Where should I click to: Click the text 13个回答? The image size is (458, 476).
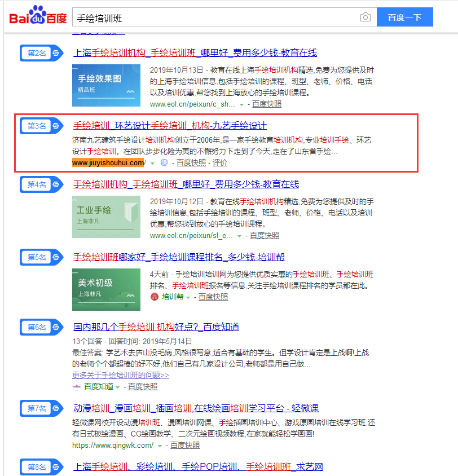pyautogui.click(x=87, y=342)
